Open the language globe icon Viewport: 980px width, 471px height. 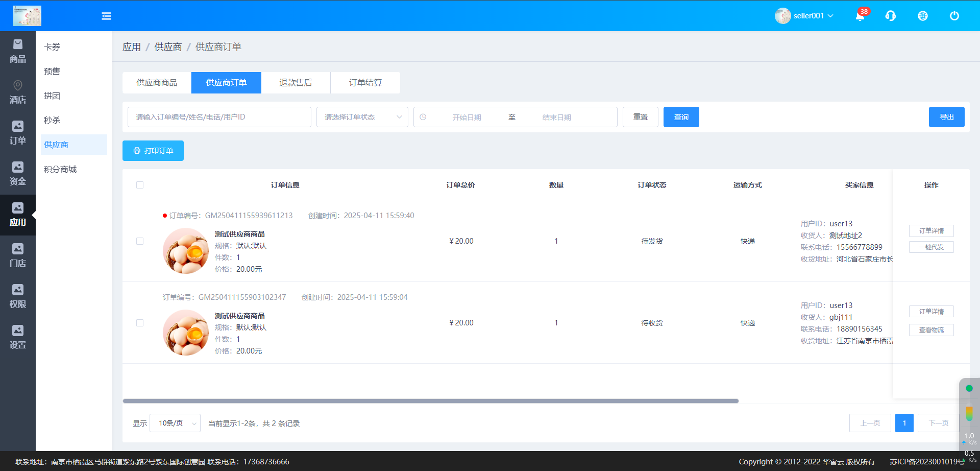click(922, 16)
